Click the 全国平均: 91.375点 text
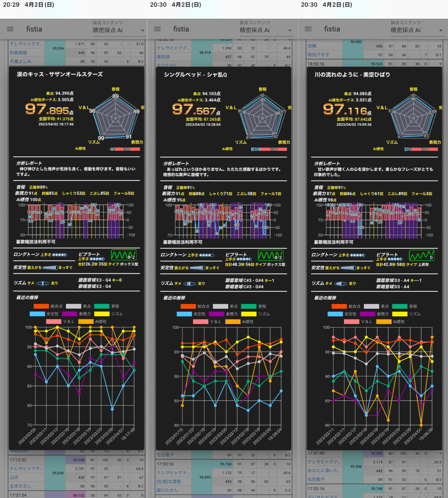Image resolution: width=448 pixels, height=498 pixels. pyautogui.click(x=56, y=119)
